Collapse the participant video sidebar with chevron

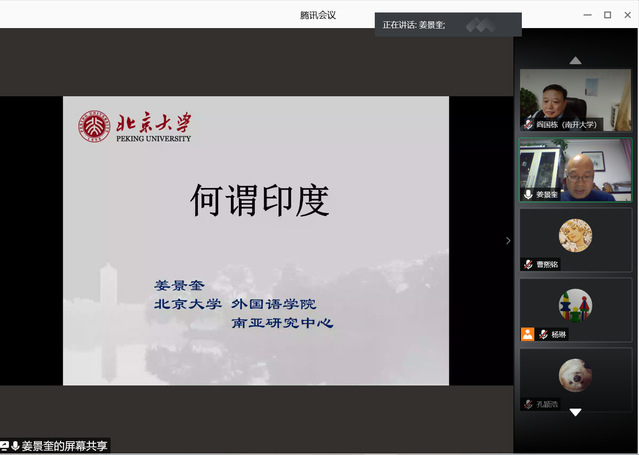coord(507,241)
